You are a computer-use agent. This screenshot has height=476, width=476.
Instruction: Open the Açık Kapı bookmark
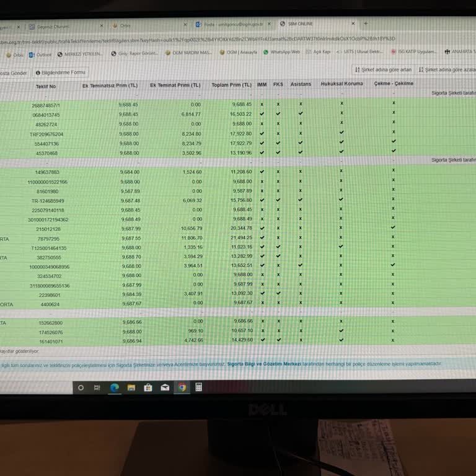coord(318,51)
